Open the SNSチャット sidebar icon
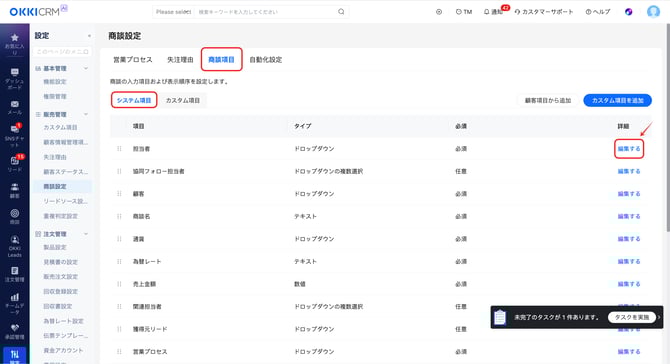The width and height of the screenshot is (670, 364). 15,135
